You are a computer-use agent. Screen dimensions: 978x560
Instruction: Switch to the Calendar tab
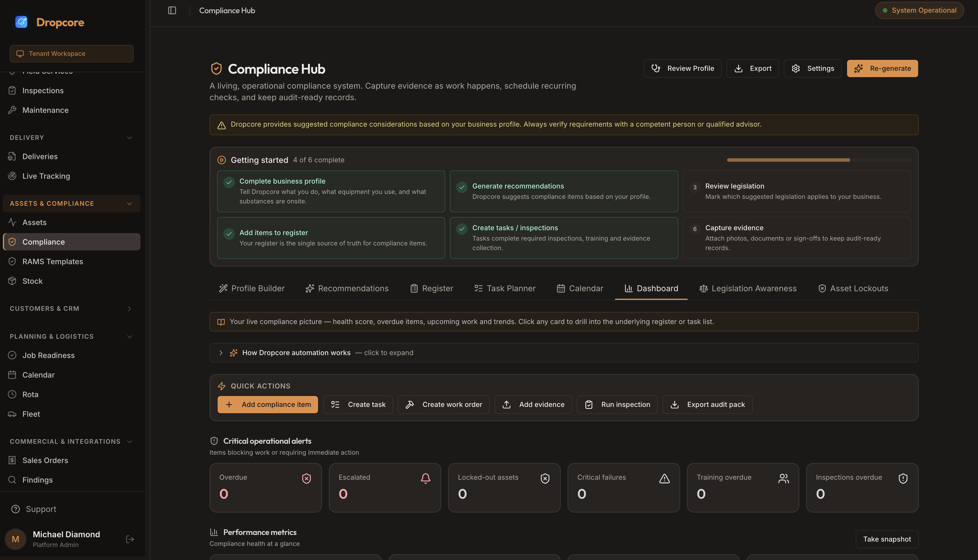[x=580, y=288]
